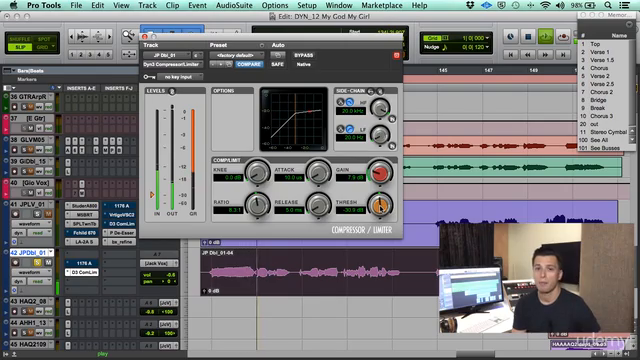Click the key input key icon
The height and width of the screenshot is (360, 640).
[x=149, y=77]
